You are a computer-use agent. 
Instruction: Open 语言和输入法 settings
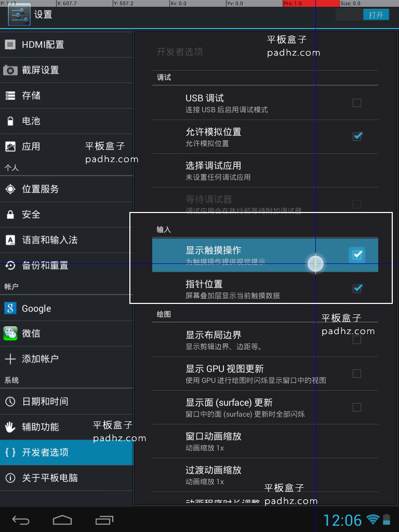click(66, 240)
